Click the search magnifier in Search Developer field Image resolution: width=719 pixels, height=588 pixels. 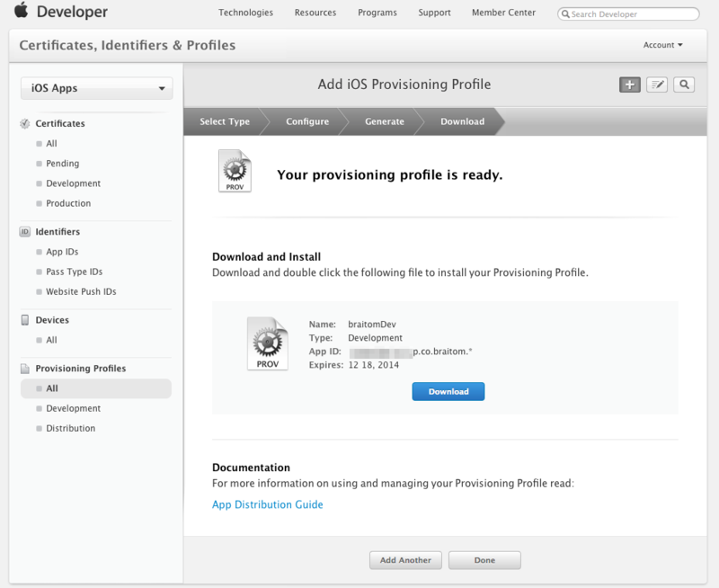pyautogui.click(x=565, y=14)
